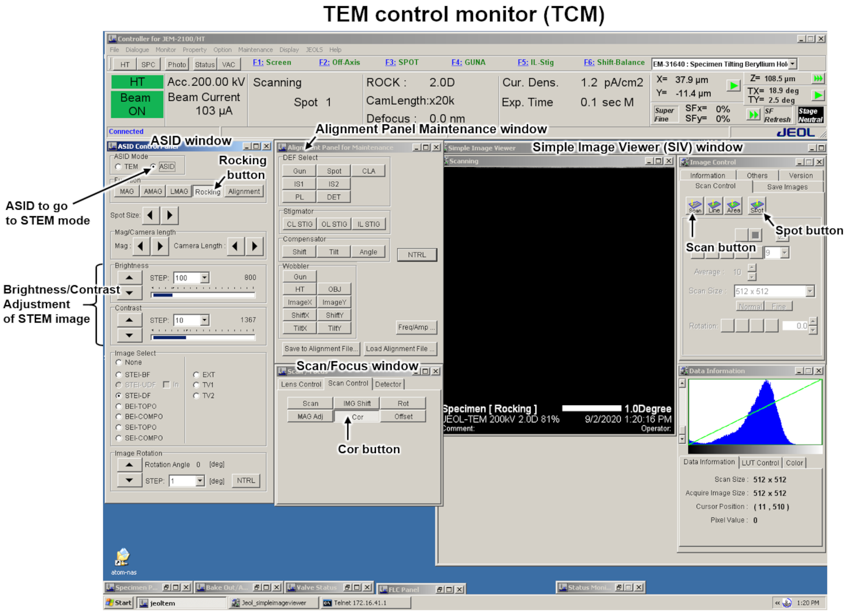846x616 pixels.
Task: Click the Contrast slider bar
Action: click(203, 338)
